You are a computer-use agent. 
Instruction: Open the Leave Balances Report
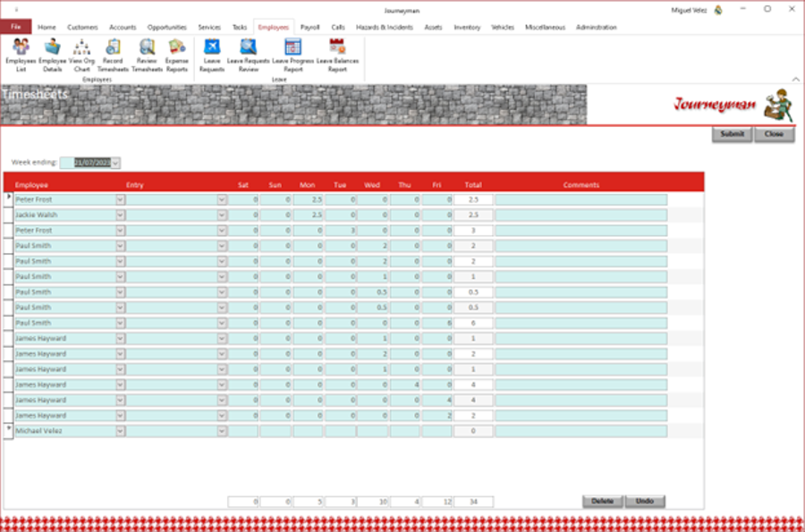pyautogui.click(x=337, y=55)
